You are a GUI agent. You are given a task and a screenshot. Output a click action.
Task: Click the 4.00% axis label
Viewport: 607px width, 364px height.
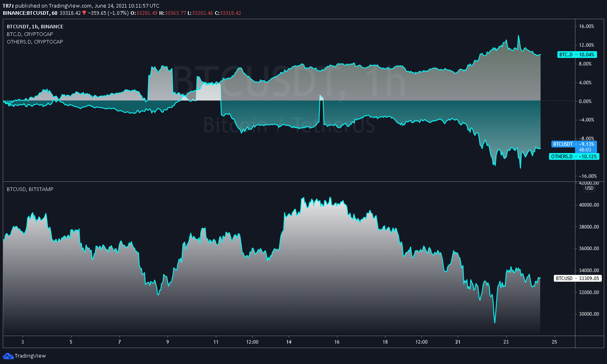click(x=585, y=83)
